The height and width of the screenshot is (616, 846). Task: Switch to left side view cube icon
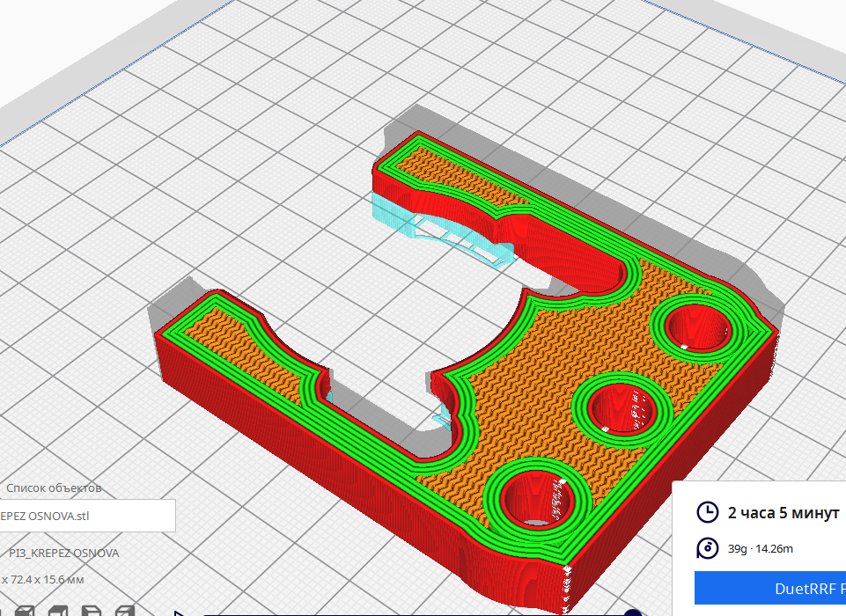pos(91,611)
